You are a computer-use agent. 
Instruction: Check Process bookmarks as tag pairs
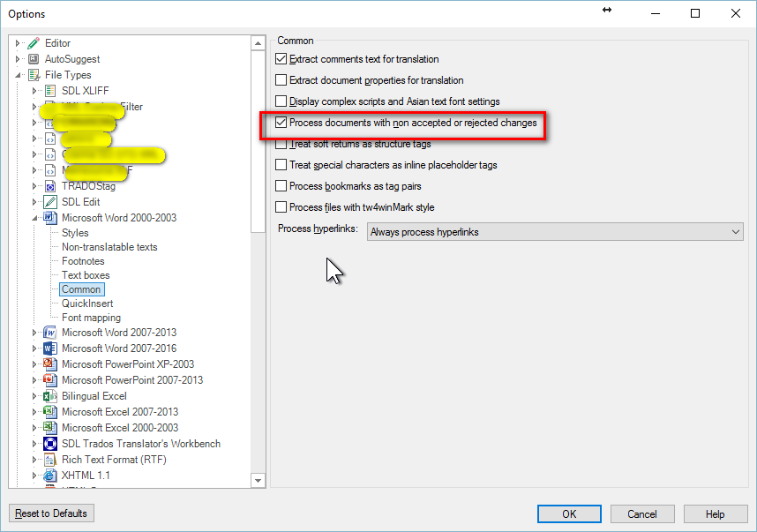click(281, 186)
